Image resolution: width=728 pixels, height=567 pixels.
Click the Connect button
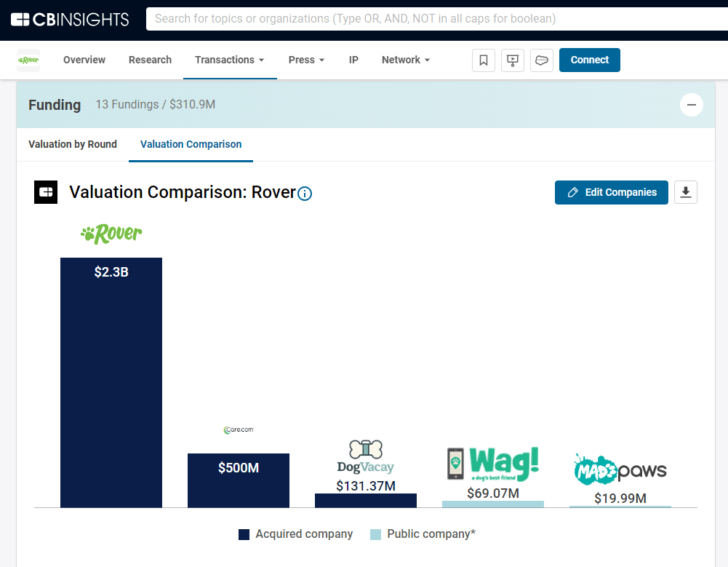point(589,60)
